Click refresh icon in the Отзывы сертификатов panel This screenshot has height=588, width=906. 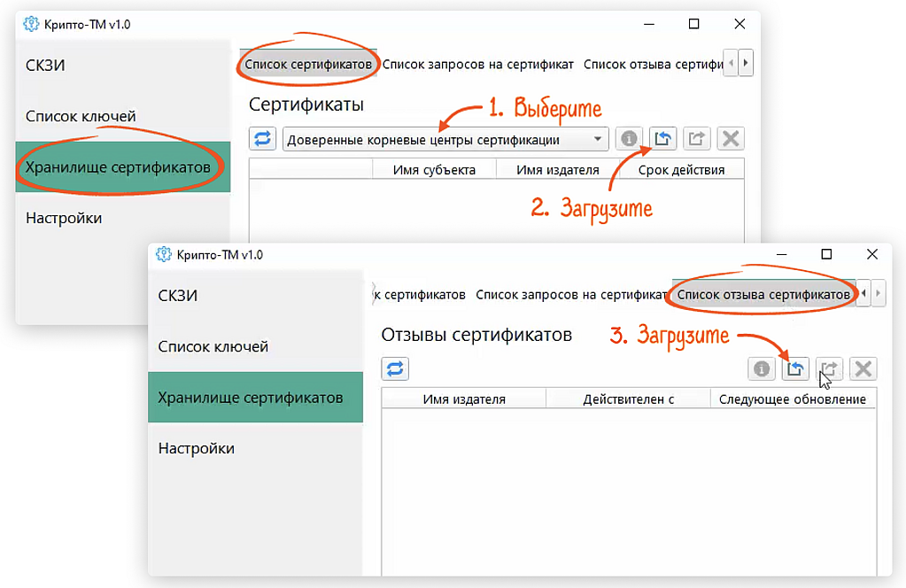tap(395, 369)
